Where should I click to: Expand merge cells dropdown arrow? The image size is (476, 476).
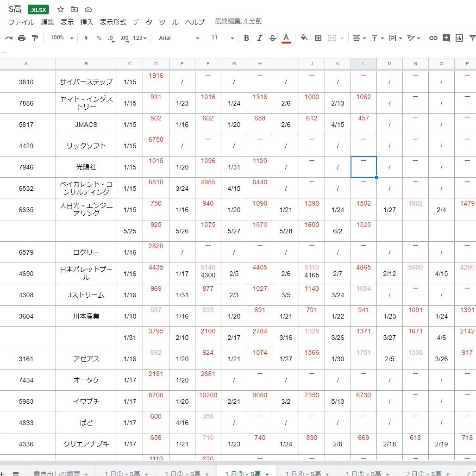tap(342, 38)
